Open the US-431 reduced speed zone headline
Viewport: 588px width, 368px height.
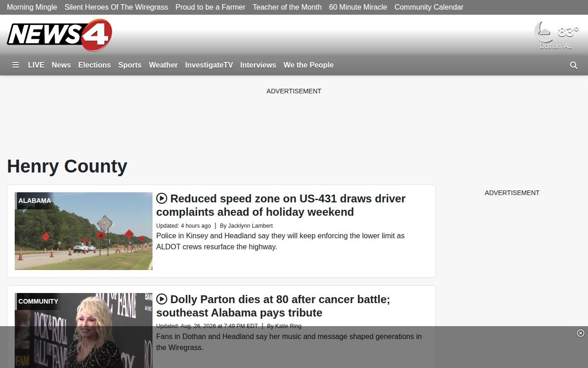point(281,205)
